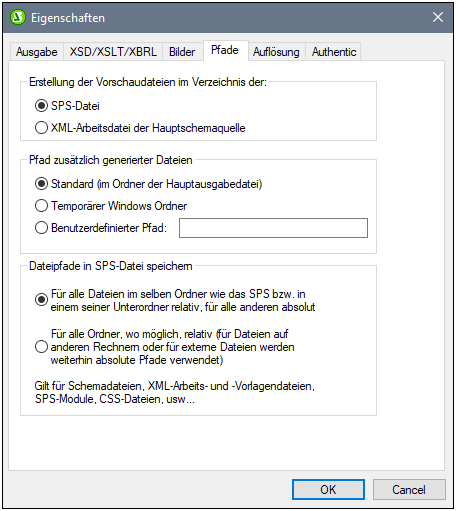
Task: Select the Pfade tab
Action: tap(225, 50)
